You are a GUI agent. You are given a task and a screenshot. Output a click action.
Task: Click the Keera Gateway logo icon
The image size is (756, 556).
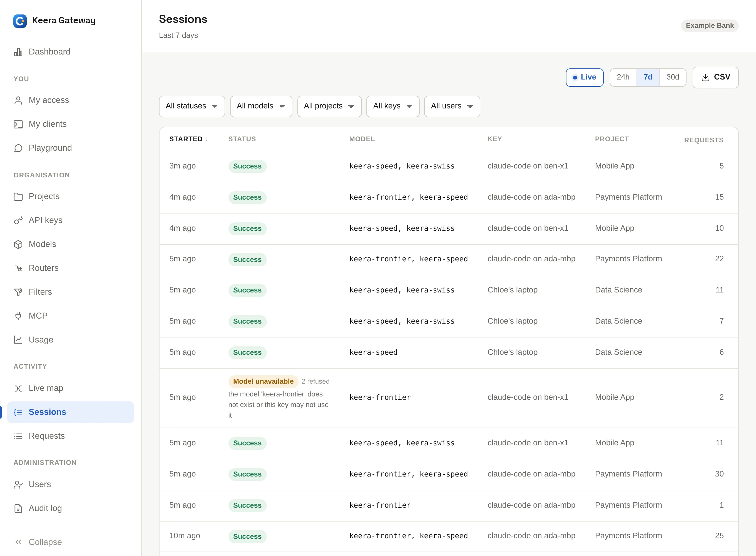[20, 21]
